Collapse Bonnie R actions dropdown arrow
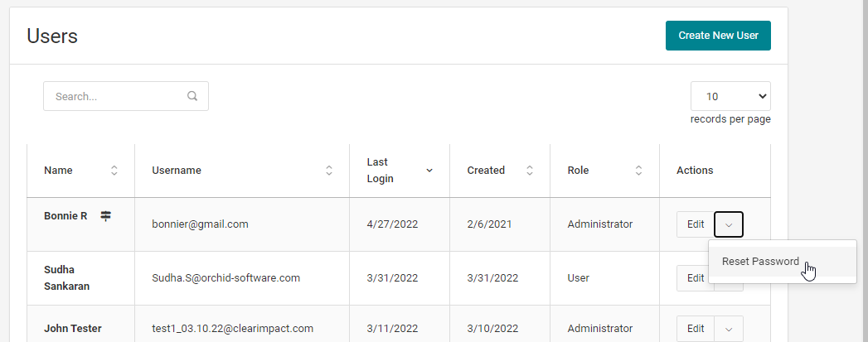The image size is (868, 342). pos(729,224)
